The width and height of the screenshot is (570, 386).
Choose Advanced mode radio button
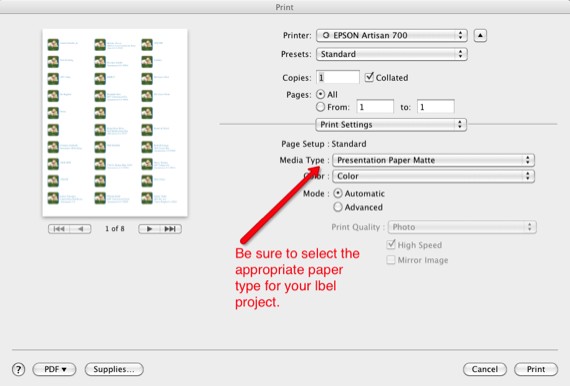(x=338, y=207)
